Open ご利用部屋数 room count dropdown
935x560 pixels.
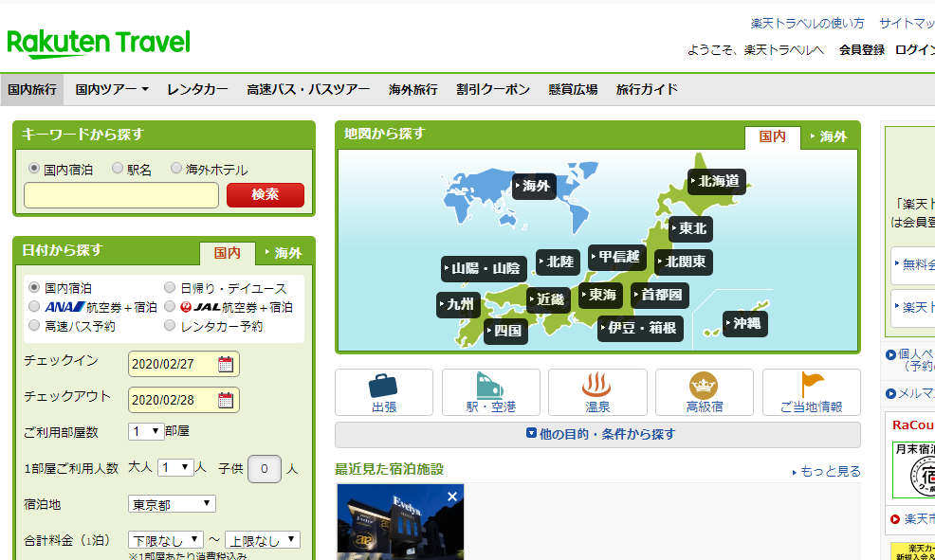point(146,431)
